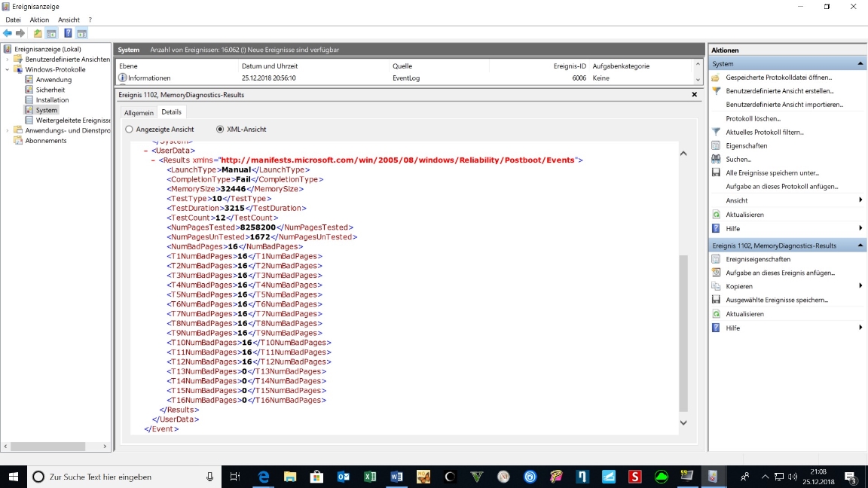Viewport: 868px width, 488px height.
Task: Click the show/hide action pane toolbar icon
Action: point(82,34)
